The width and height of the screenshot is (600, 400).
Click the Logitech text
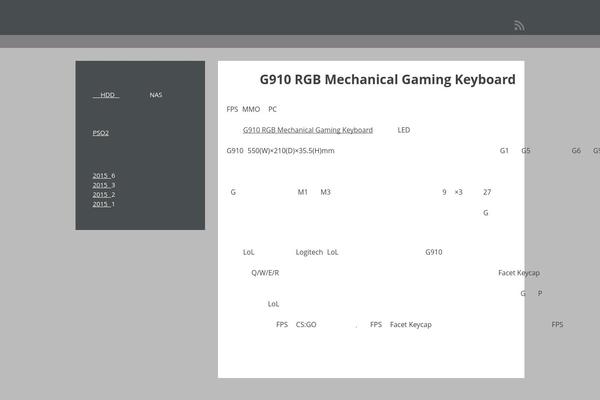[309, 252]
